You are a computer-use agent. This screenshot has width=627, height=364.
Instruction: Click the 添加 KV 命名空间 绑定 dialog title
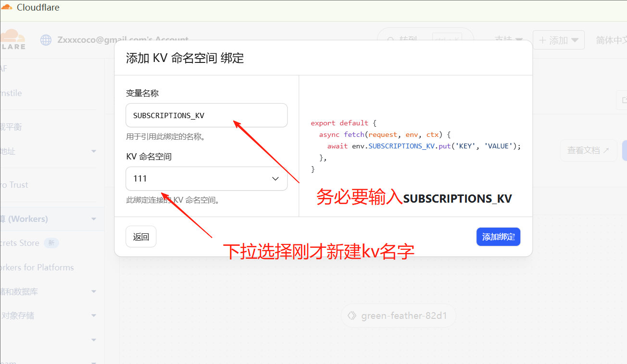185,59
